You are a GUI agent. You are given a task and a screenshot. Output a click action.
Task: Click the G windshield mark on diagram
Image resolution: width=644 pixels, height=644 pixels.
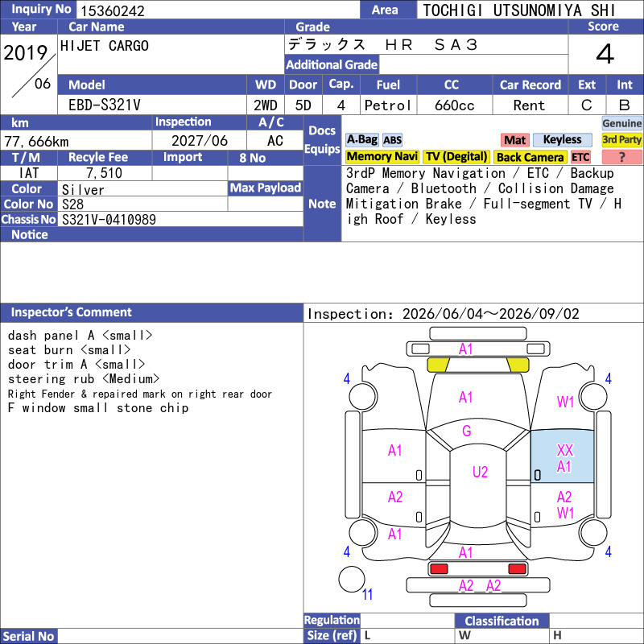(467, 431)
